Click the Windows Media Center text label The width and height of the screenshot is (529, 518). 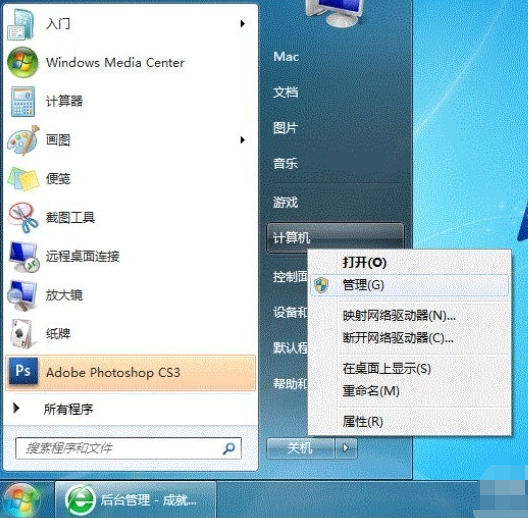pyautogui.click(x=115, y=63)
